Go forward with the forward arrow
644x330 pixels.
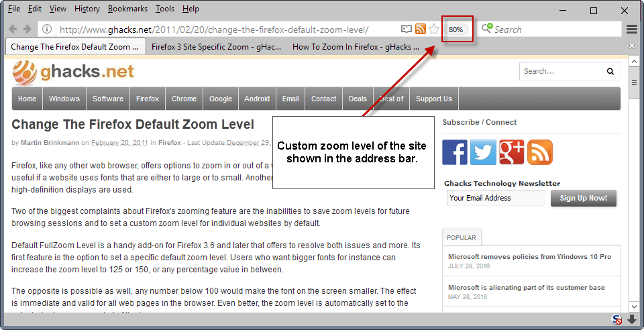[27, 29]
